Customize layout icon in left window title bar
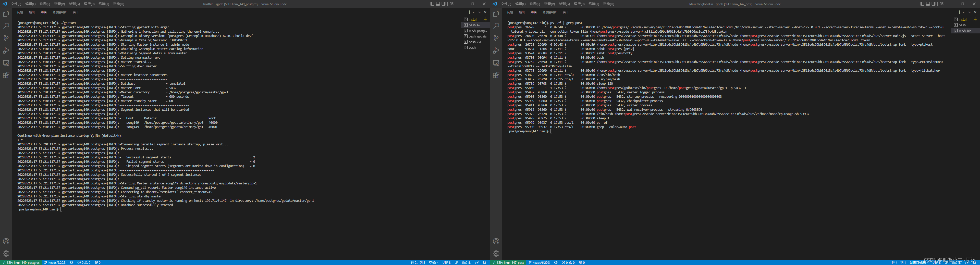 point(451,4)
